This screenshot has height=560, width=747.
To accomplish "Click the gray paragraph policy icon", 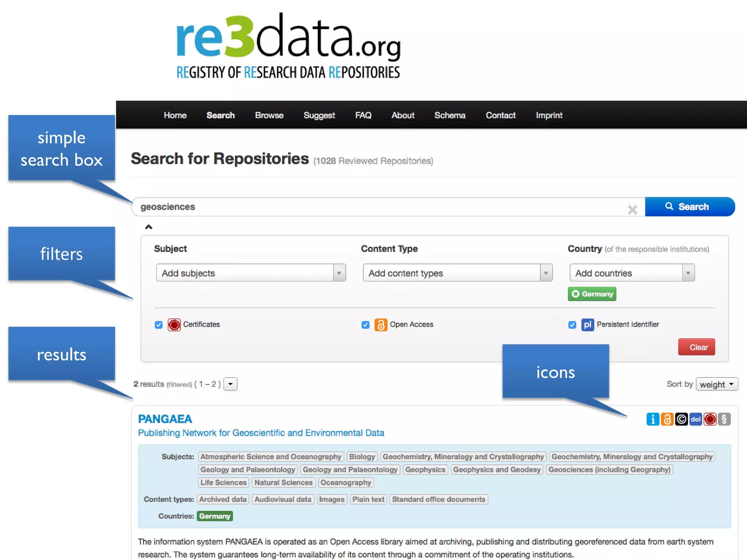I will (724, 419).
